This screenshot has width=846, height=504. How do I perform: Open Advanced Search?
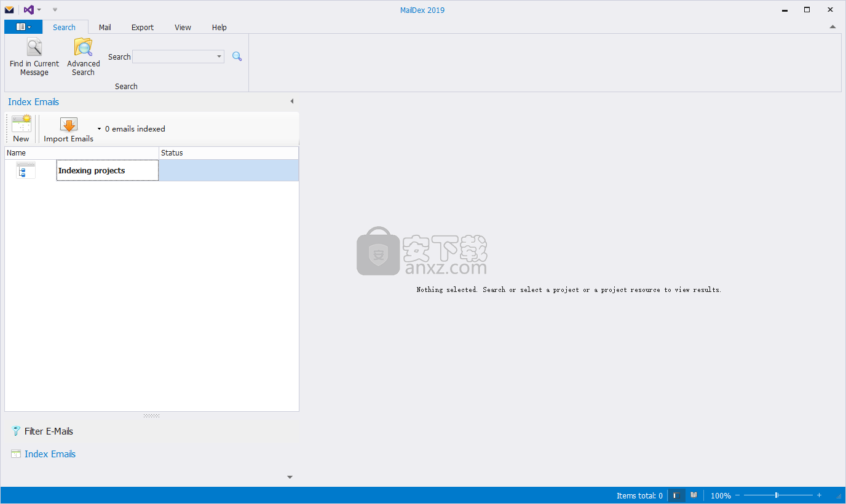pyautogui.click(x=83, y=57)
